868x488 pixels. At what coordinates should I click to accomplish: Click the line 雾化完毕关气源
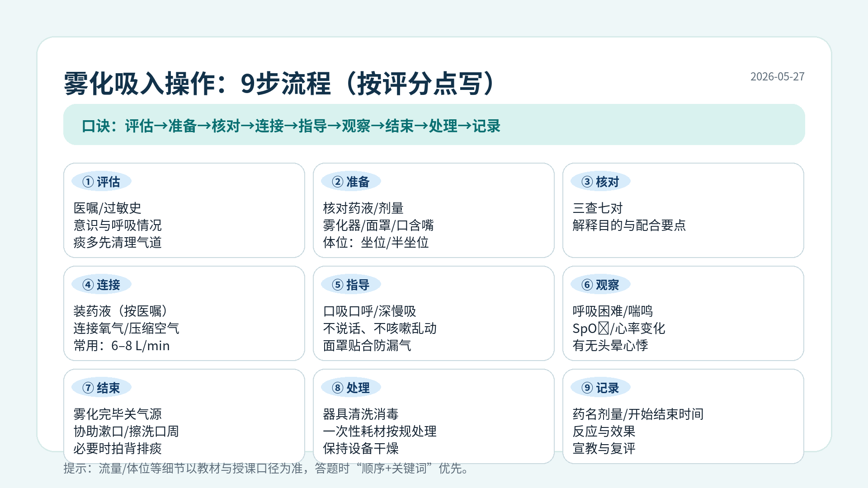tap(118, 414)
